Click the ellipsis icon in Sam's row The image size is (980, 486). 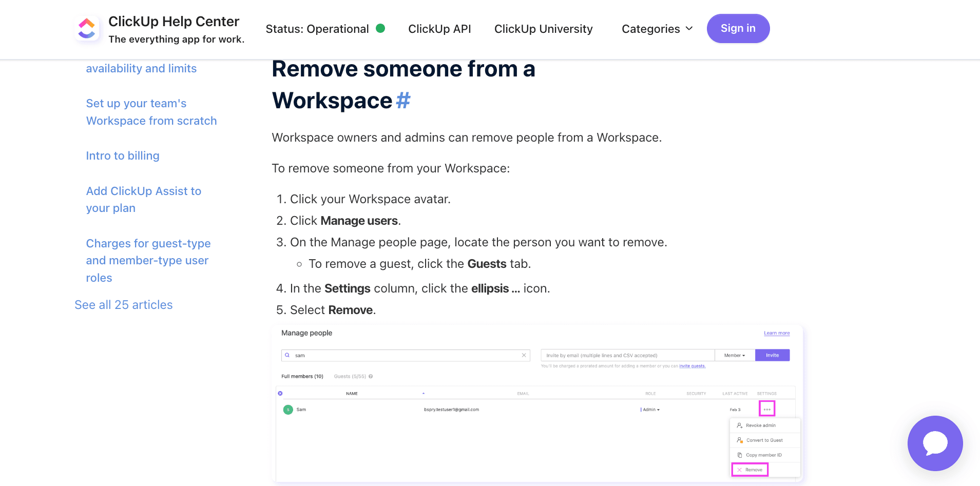[x=766, y=409]
